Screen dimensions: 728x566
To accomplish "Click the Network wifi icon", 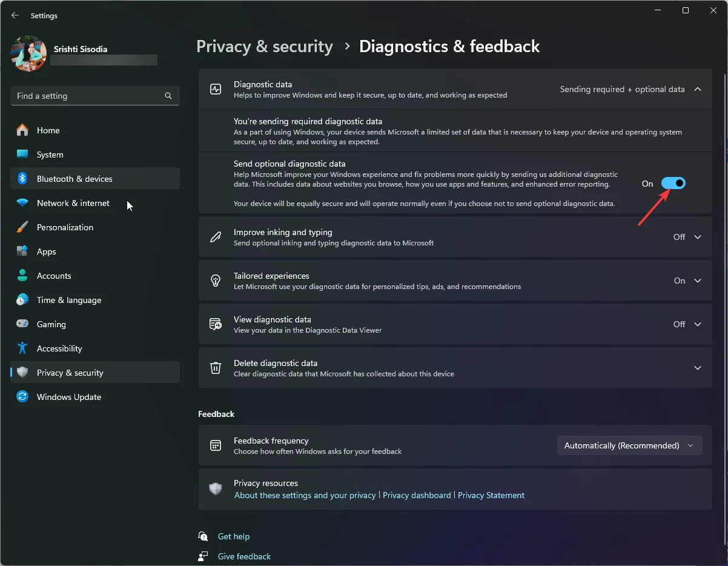I will coord(22,203).
